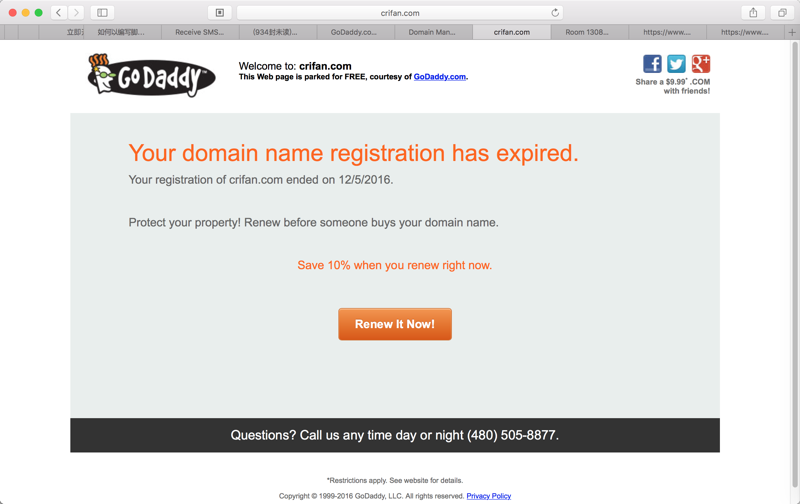Share via Twitter icon

pyautogui.click(x=677, y=64)
